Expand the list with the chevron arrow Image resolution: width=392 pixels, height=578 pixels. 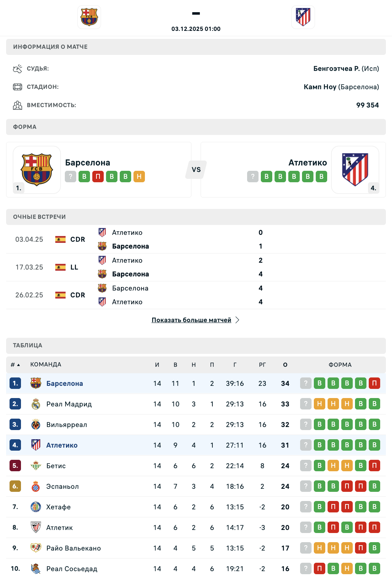point(237,320)
